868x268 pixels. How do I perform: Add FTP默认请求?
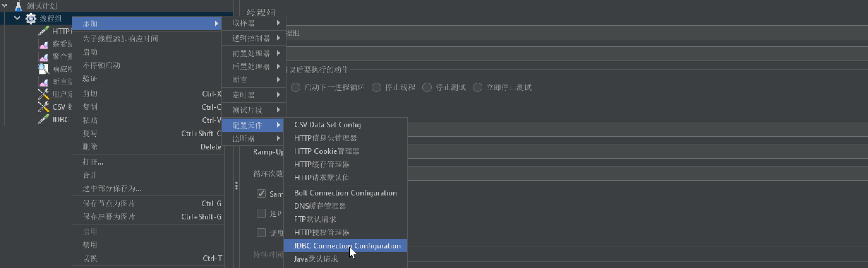click(346, 219)
